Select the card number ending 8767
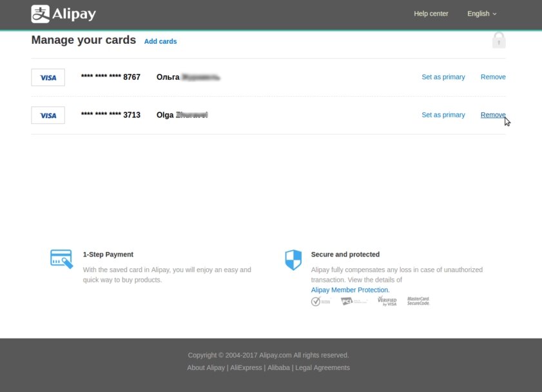542x392 pixels. (111, 77)
